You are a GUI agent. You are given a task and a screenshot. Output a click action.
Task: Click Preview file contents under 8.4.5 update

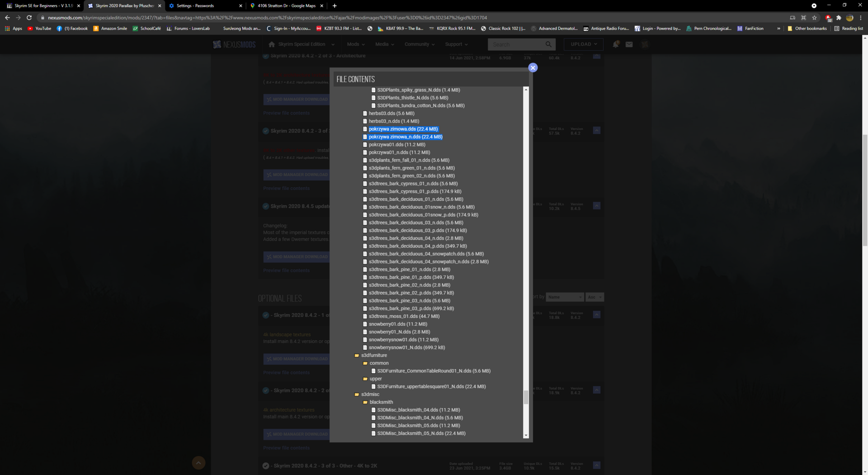287,271
